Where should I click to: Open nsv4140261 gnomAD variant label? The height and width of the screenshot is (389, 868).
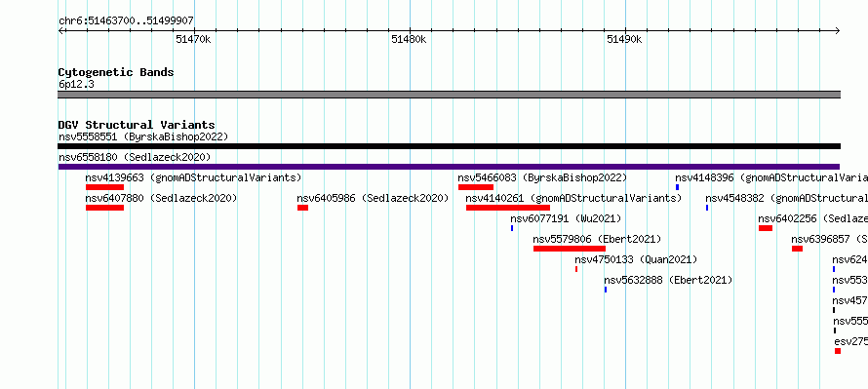[573, 198]
